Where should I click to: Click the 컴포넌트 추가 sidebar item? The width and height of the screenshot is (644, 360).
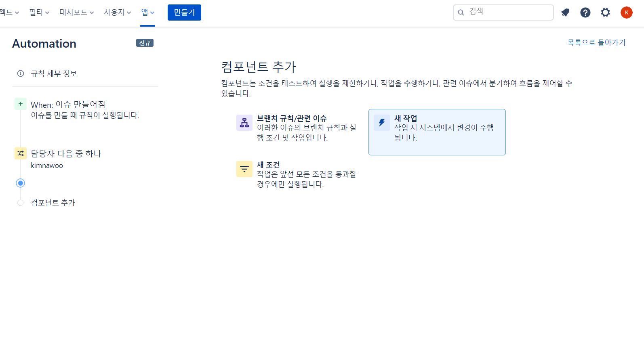(53, 203)
